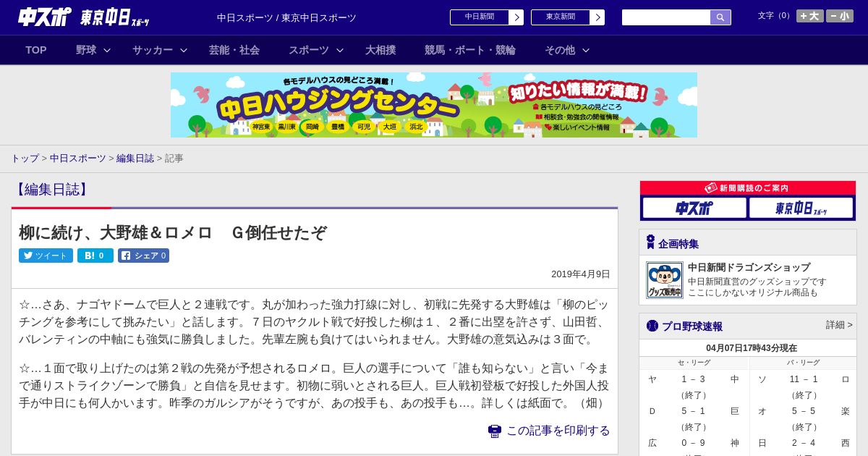Viewport: 868px width, 456px height.
Task: Go to 編集日誌 breadcrumb link
Action: [x=135, y=158]
